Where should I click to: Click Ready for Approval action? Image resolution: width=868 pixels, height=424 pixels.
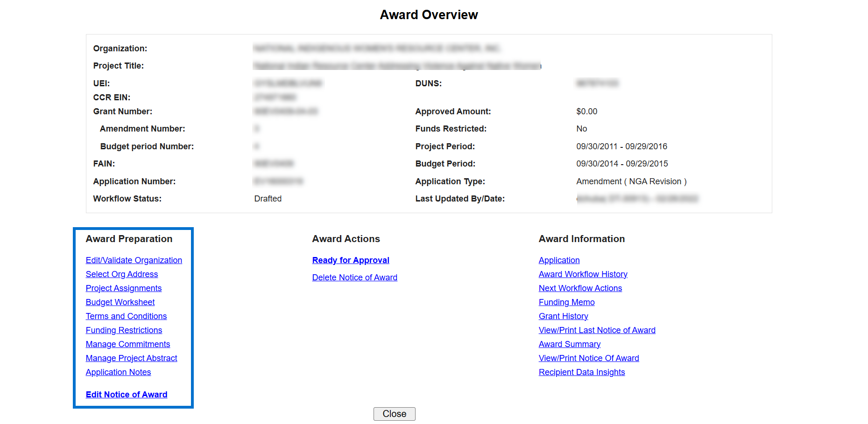pos(350,260)
